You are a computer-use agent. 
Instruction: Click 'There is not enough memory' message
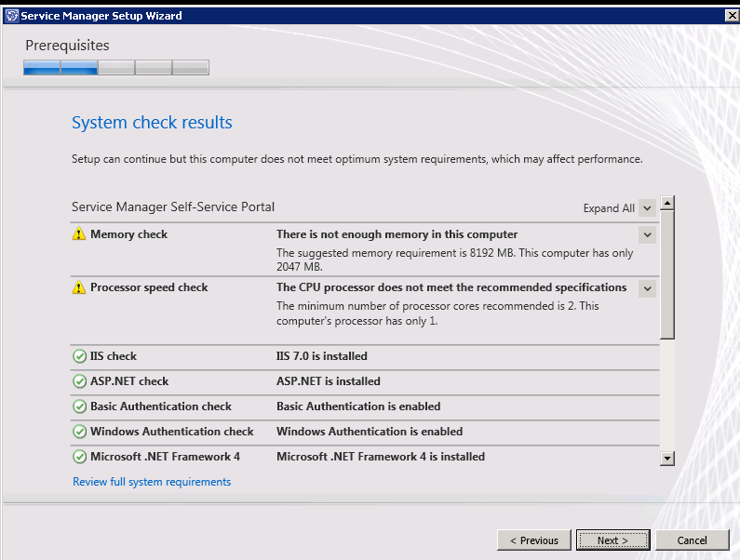397,234
